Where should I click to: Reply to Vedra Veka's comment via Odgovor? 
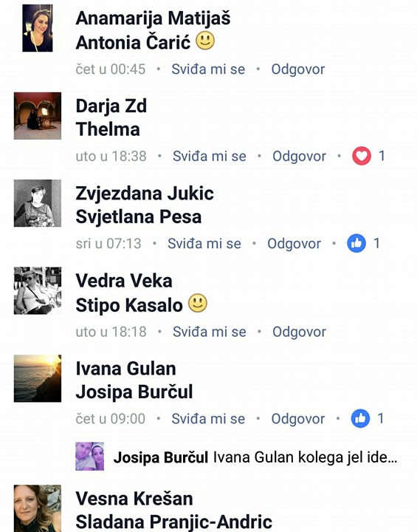tap(299, 332)
